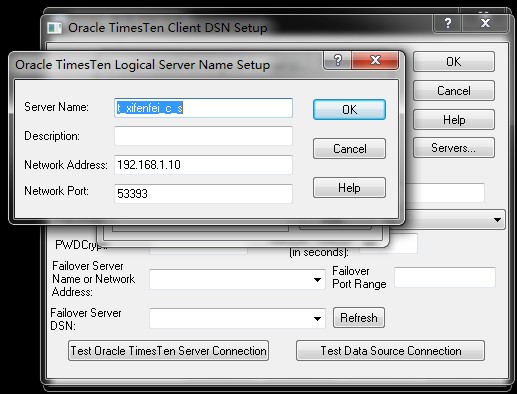The image size is (517, 394).
Task: Click the question mark help icon in Logical Server Name Setup title bar
Action: tap(337, 60)
